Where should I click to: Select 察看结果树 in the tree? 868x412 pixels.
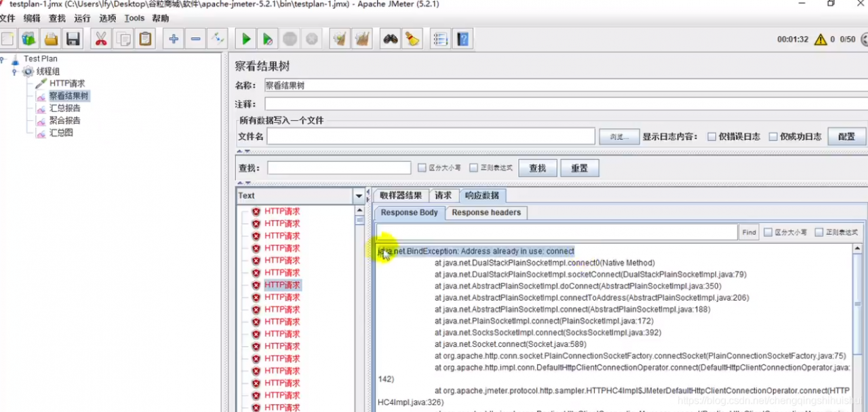tap(68, 96)
